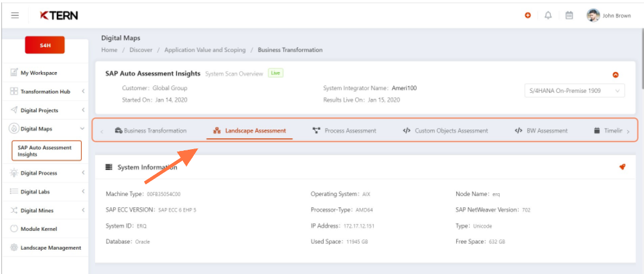
Task: Click John Brown's profile avatar
Action: point(593,16)
